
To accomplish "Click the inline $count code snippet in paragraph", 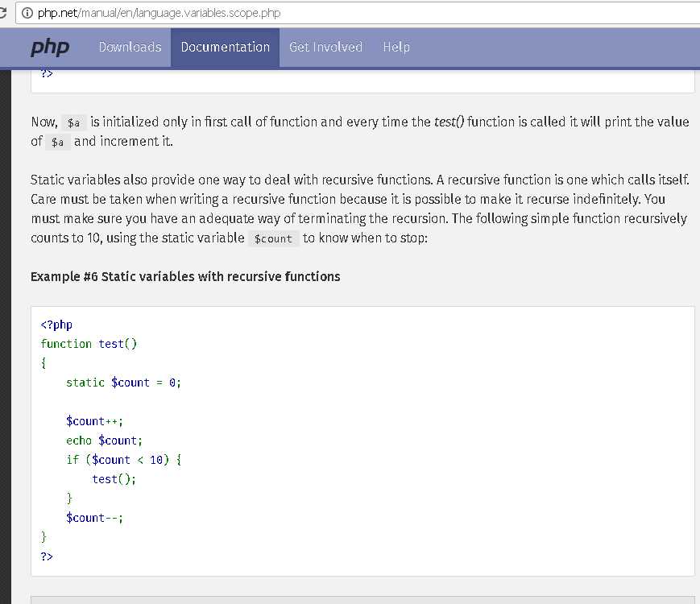I will (273, 238).
